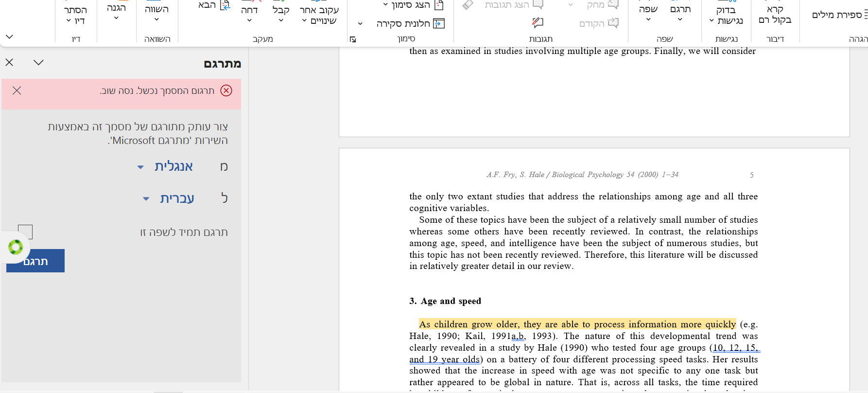Click Read Aloud (קרא בקול רם)

pyautogui.click(x=775, y=15)
